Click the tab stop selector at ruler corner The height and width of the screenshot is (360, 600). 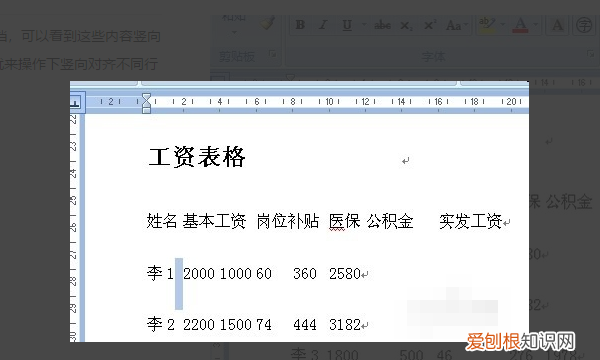76,103
